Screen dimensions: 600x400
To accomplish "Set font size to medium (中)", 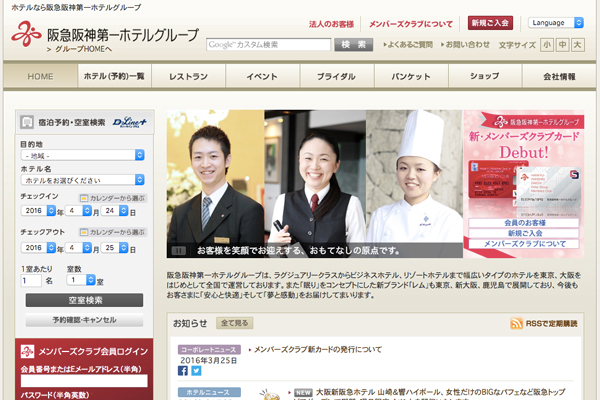I will point(562,45).
